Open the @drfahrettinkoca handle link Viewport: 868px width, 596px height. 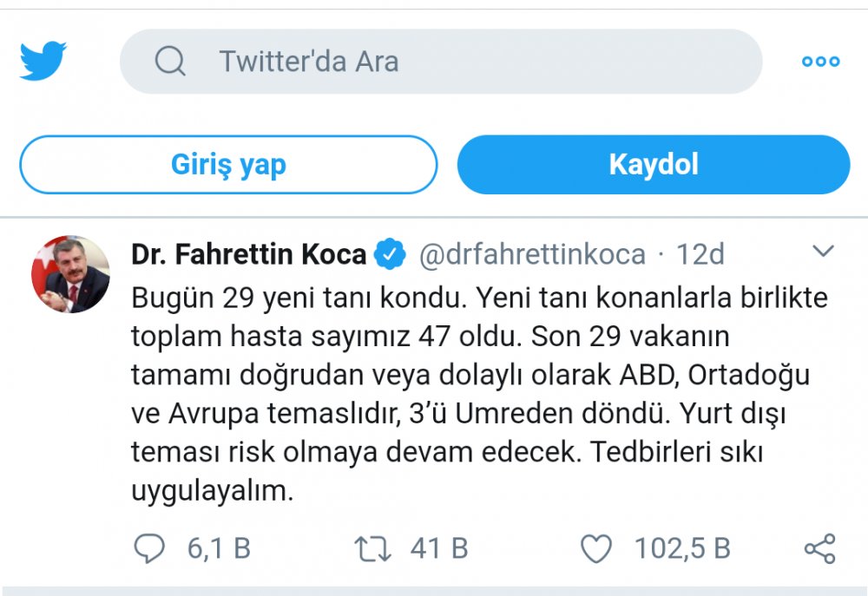[532, 255]
